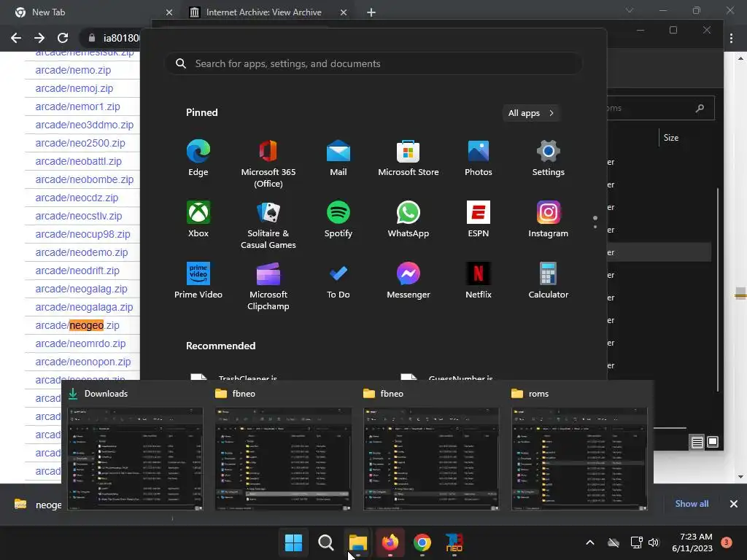747x560 pixels.
Task: Open notification count badge
Action: 726,542
